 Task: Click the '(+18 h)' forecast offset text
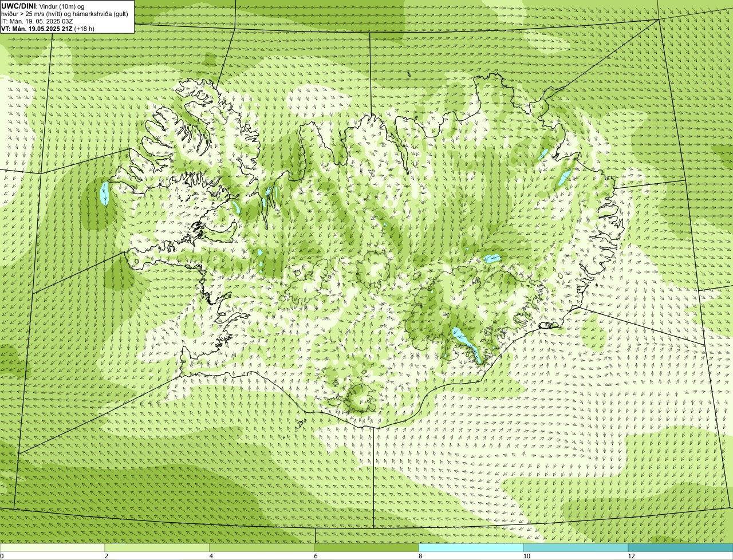85,29
